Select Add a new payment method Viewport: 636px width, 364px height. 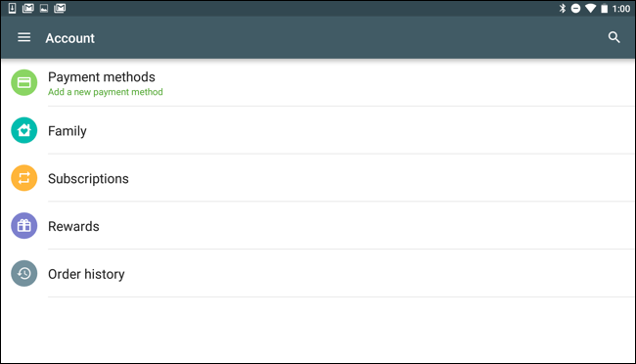click(106, 92)
